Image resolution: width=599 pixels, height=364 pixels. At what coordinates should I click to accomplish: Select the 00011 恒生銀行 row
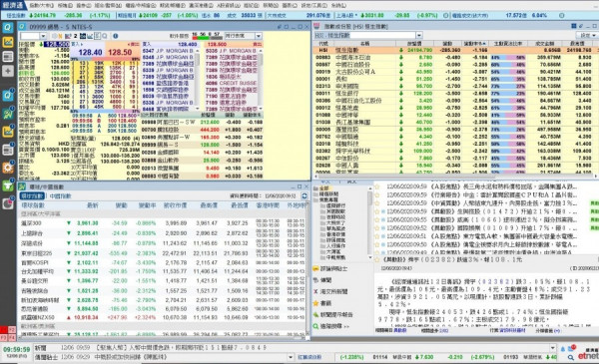tap(454, 93)
